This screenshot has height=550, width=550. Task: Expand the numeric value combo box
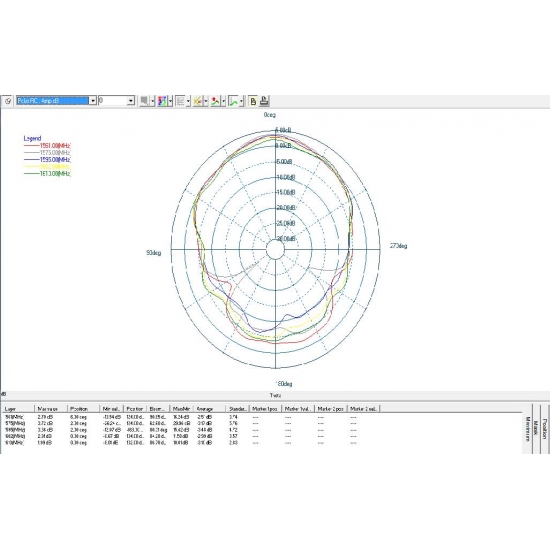click(131, 101)
